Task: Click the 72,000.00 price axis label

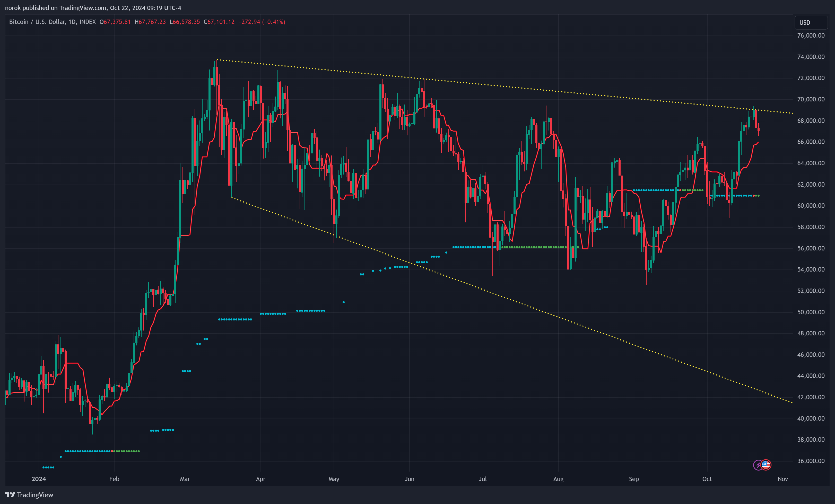Action: point(811,78)
